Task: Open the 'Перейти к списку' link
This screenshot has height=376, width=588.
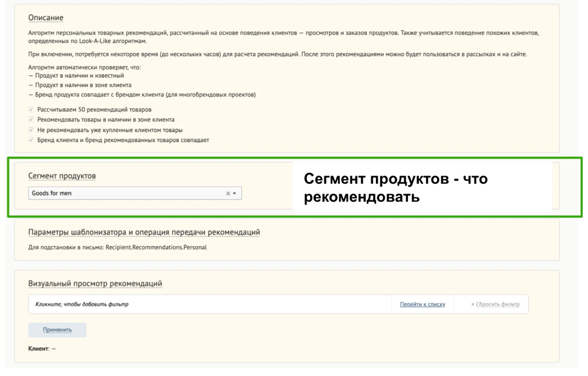Action: [x=423, y=304]
